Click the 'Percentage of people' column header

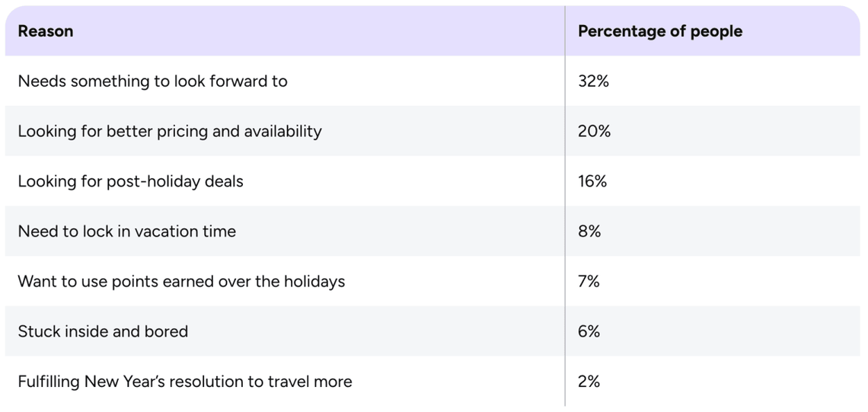point(659,31)
